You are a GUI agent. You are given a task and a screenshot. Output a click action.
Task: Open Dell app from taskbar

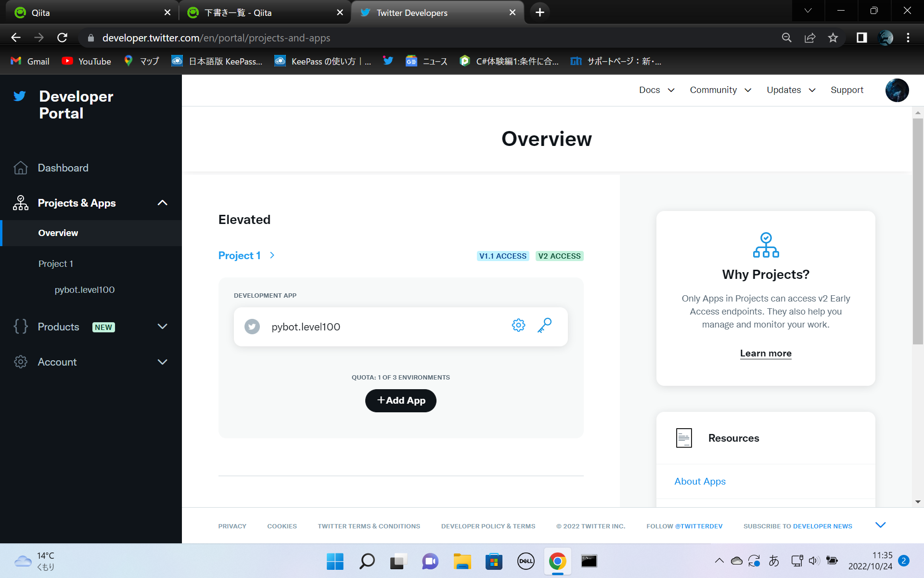click(x=526, y=561)
